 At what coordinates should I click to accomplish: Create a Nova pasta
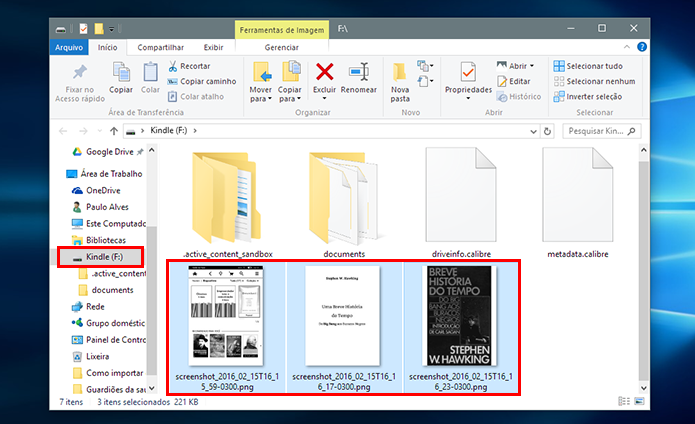point(400,82)
